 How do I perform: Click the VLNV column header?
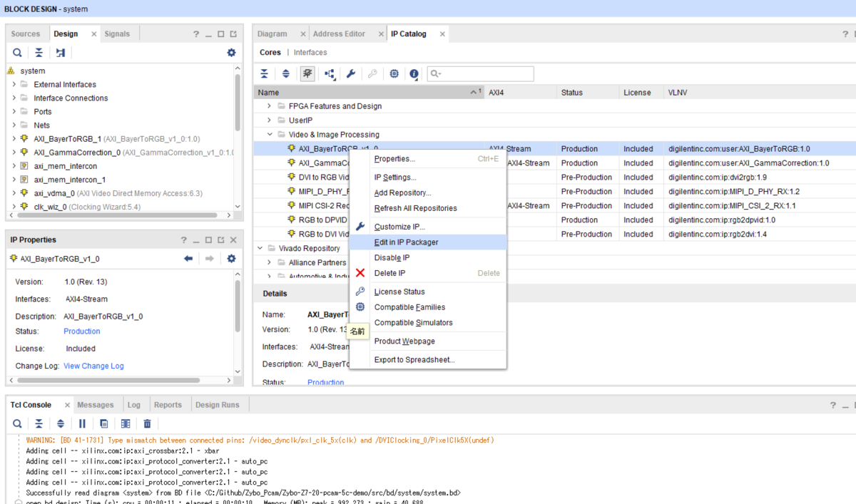tap(758, 93)
